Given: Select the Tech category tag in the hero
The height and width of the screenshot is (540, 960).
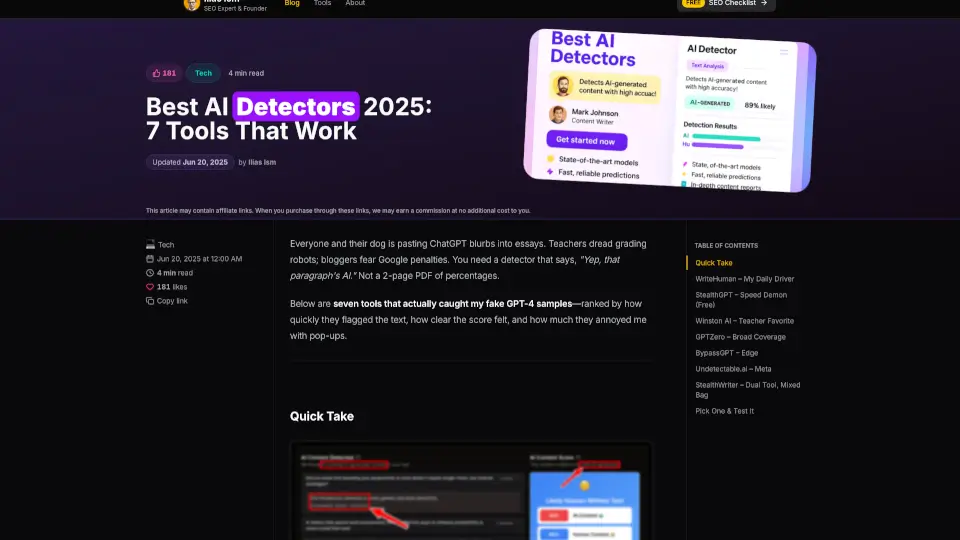Looking at the screenshot, I should 203,73.
